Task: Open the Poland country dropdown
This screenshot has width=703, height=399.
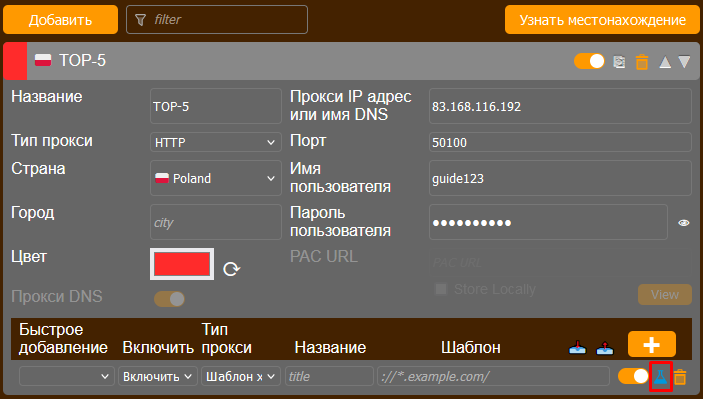Action: (216, 178)
